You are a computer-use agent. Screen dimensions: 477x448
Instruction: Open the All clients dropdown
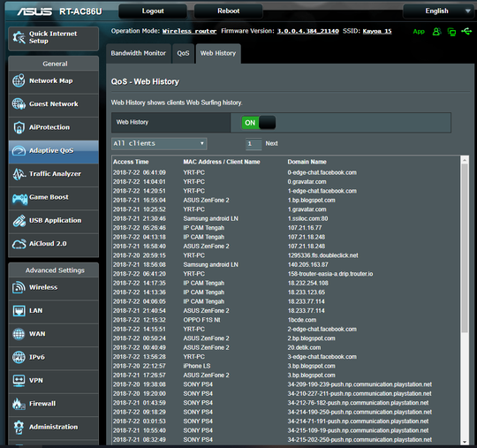click(x=159, y=144)
